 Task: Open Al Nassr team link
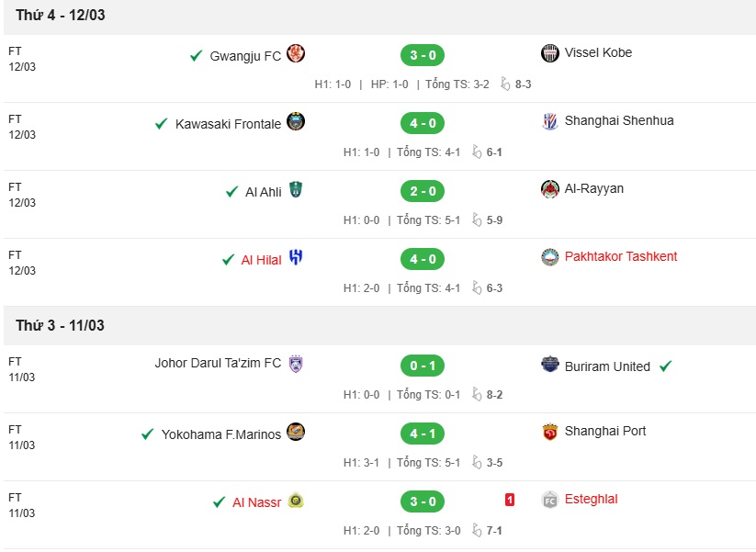pyautogui.click(x=256, y=502)
